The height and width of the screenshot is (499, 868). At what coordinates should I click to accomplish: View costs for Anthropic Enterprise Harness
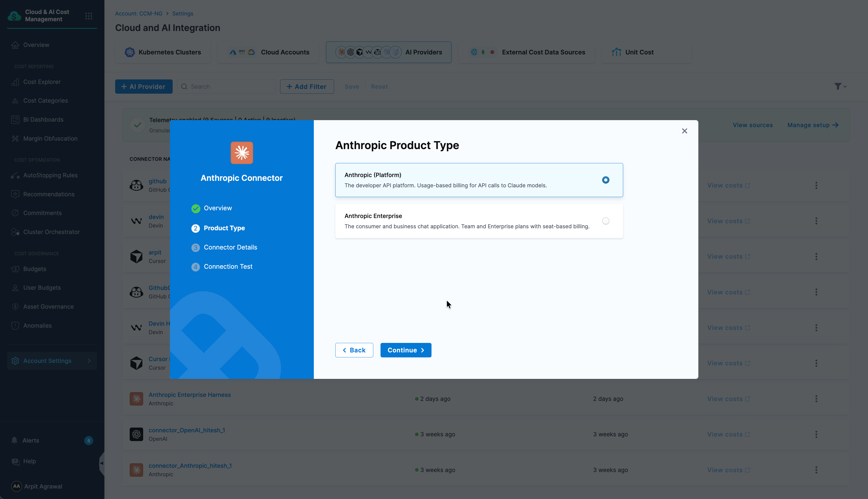[729, 399]
